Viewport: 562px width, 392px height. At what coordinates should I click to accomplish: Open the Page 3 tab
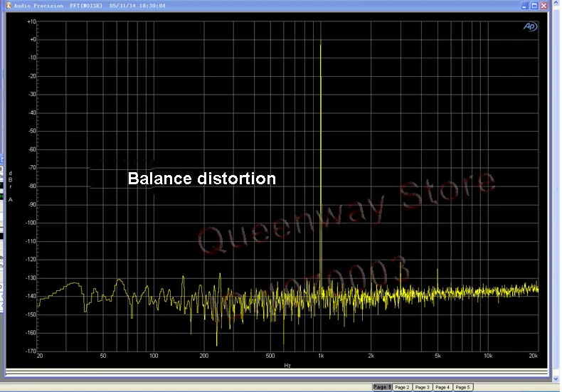[423, 387]
